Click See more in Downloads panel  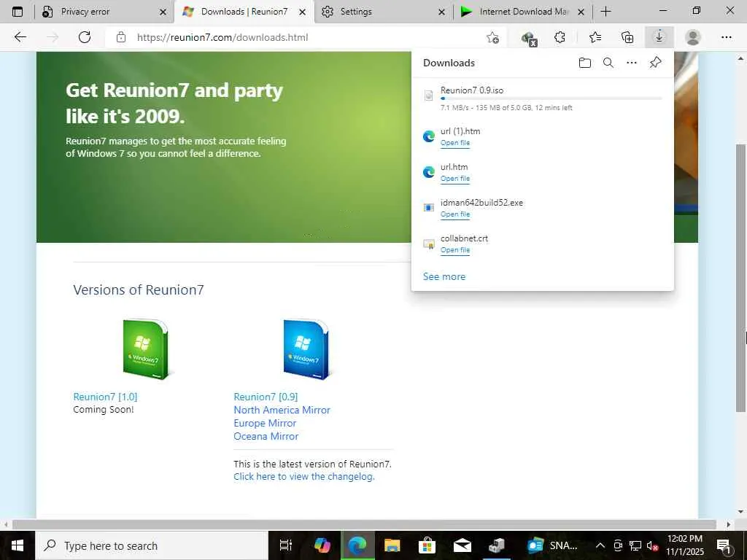(444, 276)
